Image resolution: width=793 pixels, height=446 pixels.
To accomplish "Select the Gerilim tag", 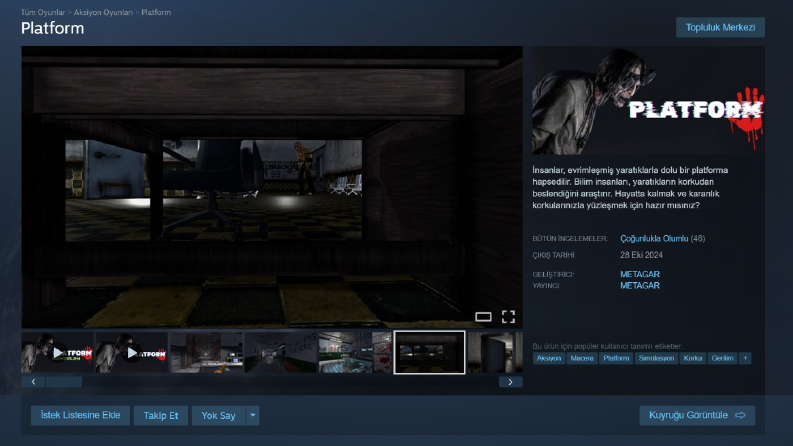I will [722, 358].
